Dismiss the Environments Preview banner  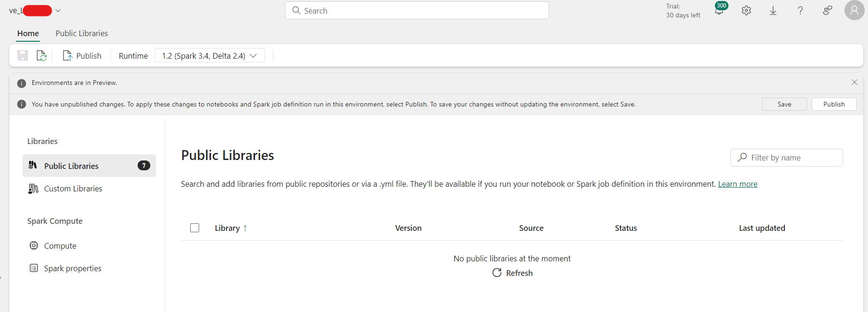[x=854, y=82]
